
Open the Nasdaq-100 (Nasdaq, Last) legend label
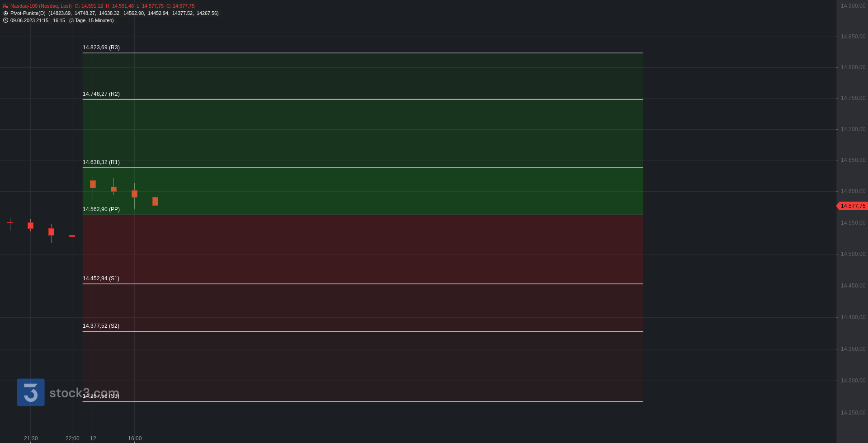tap(41, 6)
